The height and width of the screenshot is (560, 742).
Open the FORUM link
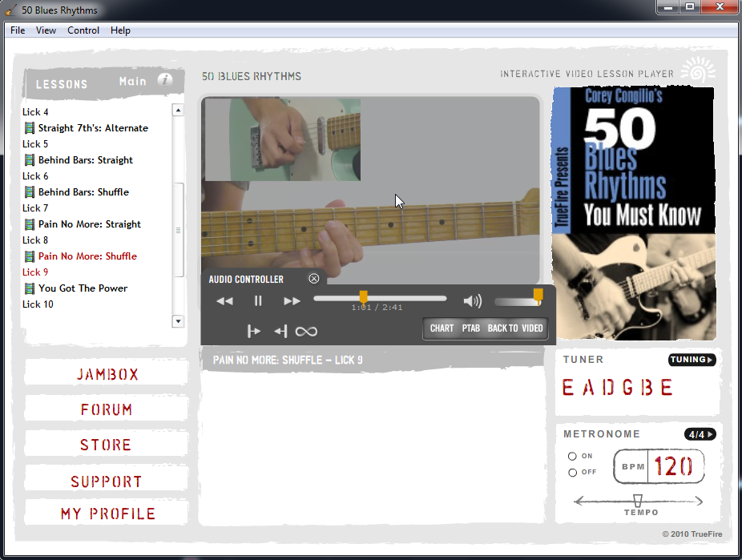pyautogui.click(x=107, y=409)
